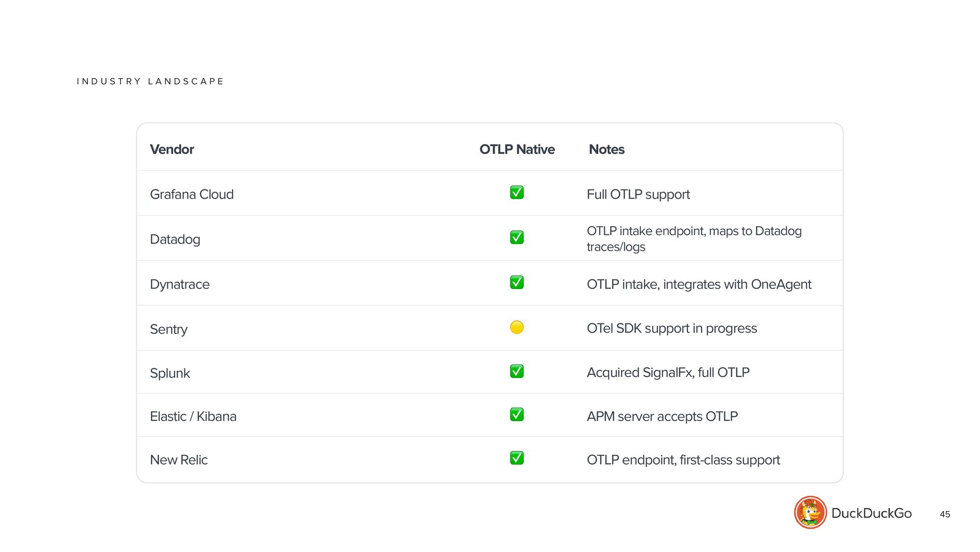The image size is (980, 552).
Task: Click the note 'APM server accepts OTLP'
Action: tap(662, 417)
